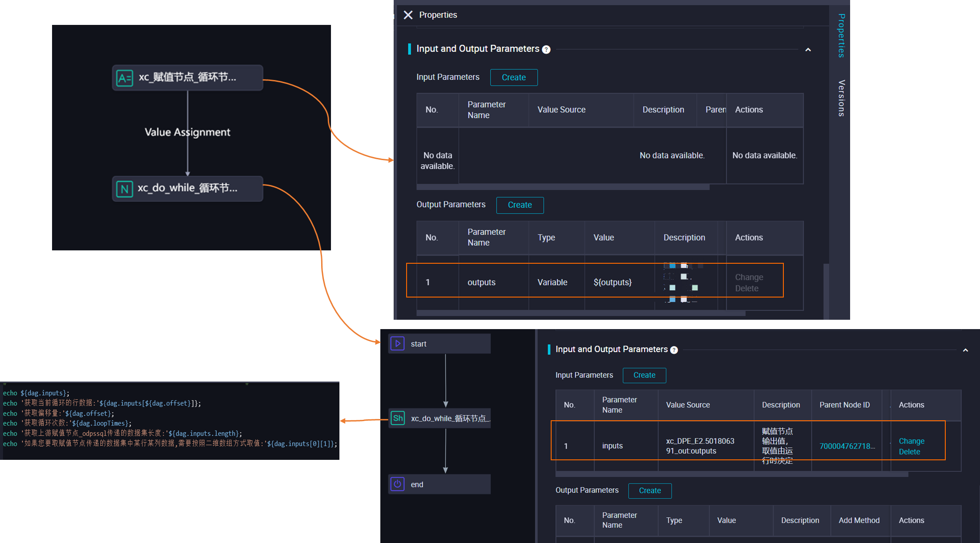The image size is (980, 543).
Task: Select the xc_do_while loop node in the workflow
Action: (x=188, y=189)
